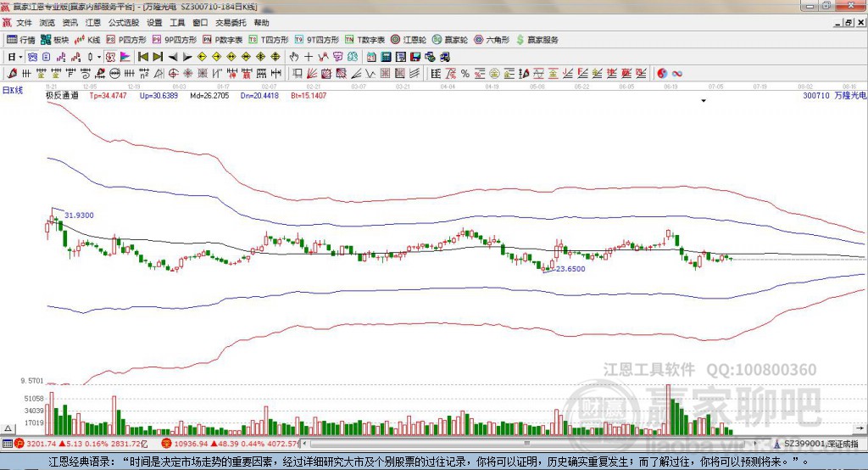Open the T数字表 tool
Screen dimensions: 868x470
tap(364, 40)
